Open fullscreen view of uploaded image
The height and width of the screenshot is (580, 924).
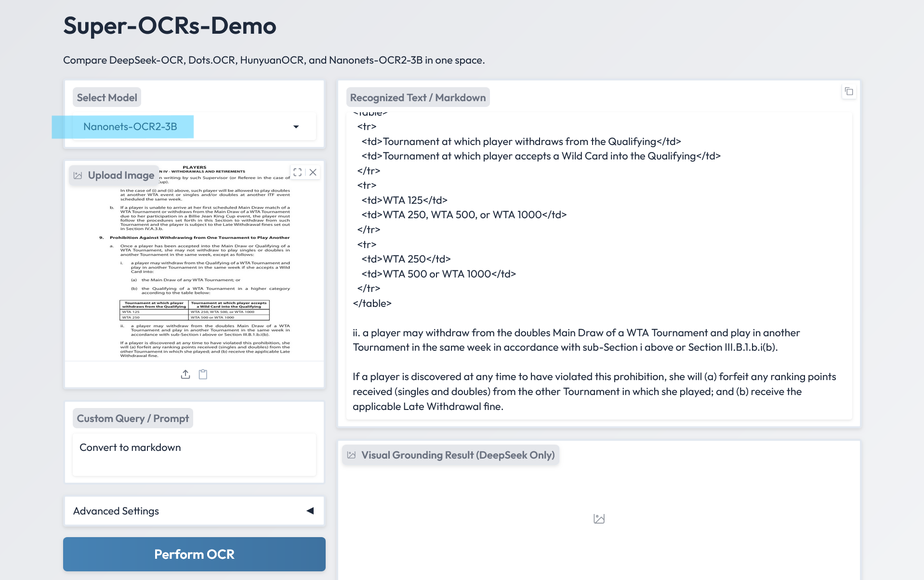click(x=297, y=172)
